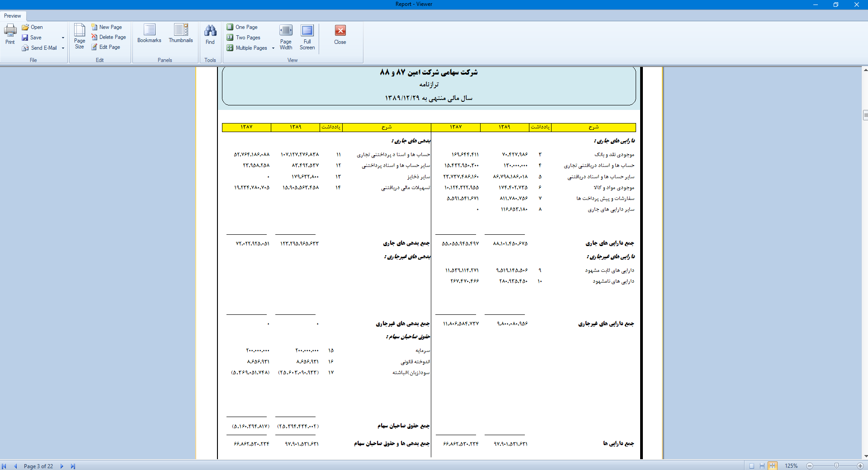The width and height of the screenshot is (868, 470).
Task: Expand the Save dropdown arrow
Action: pyautogui.click(x=63, y=38)
